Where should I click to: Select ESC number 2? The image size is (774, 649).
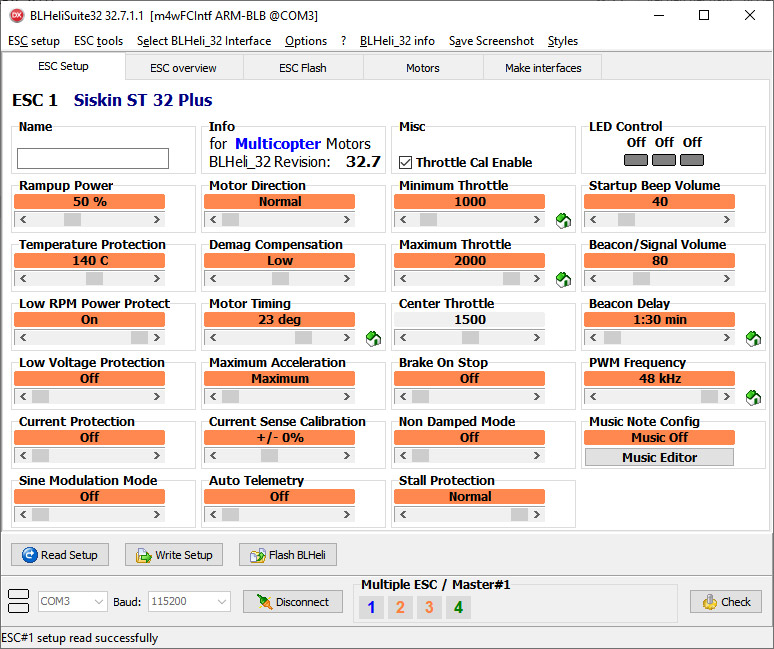[400, 607]
